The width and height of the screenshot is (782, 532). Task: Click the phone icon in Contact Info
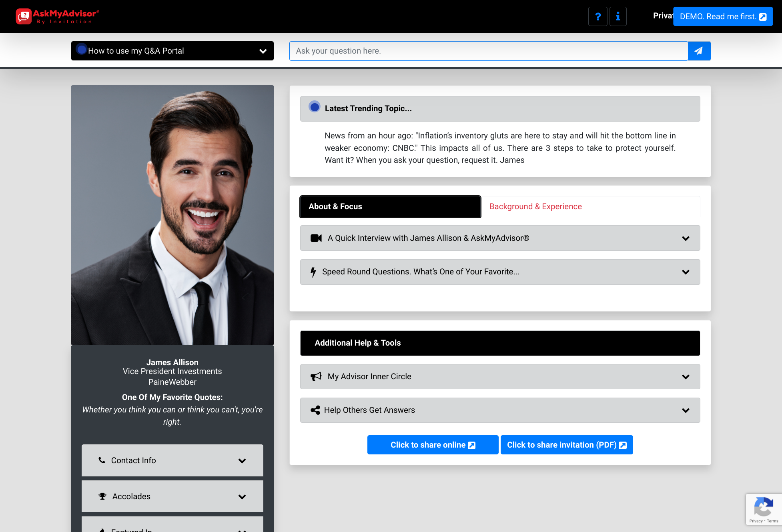(x=102, y=460)
